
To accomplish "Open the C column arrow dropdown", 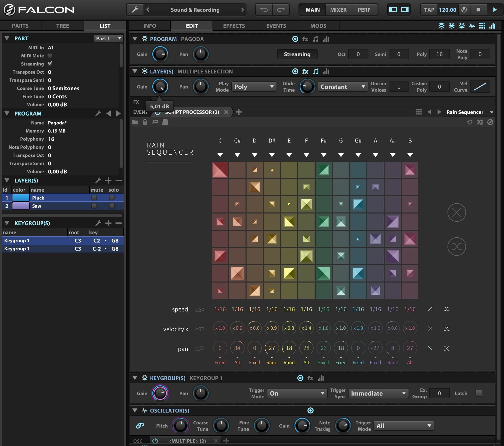I will click(x=220, y=155).
